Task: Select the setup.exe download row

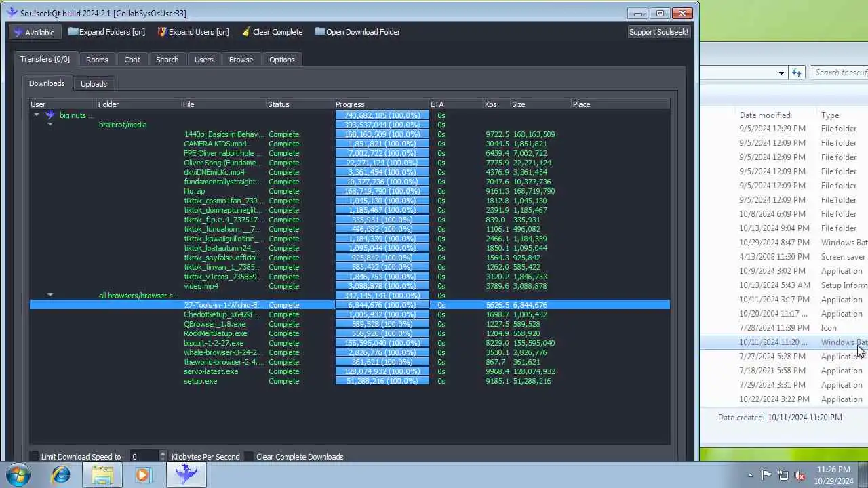Action: coord(350,381)
